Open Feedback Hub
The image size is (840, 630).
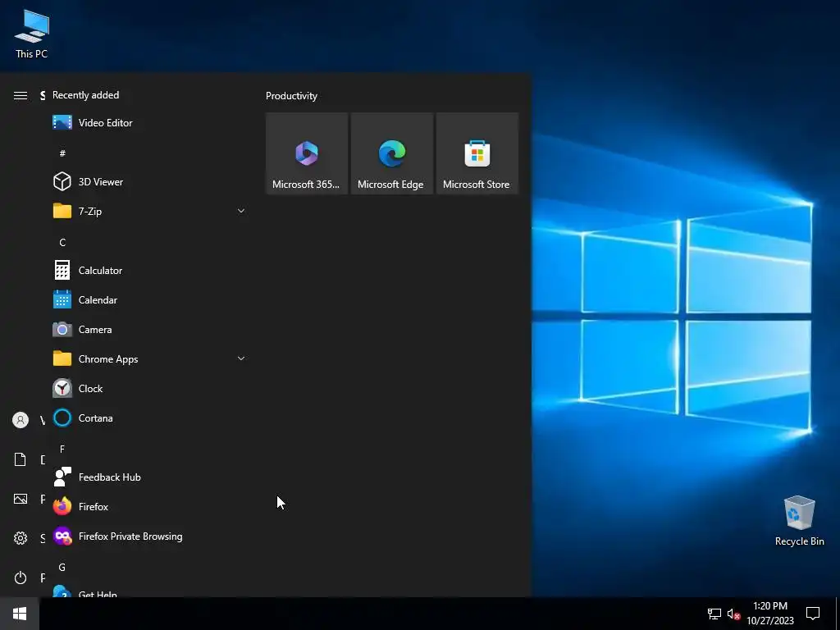pyautogui.click(x=149, y=477)
